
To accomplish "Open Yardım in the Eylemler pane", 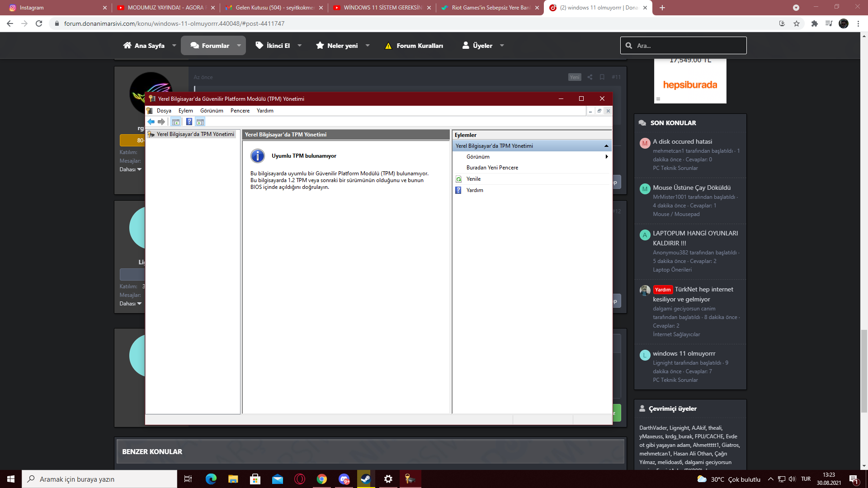I will tap(475, 190).
